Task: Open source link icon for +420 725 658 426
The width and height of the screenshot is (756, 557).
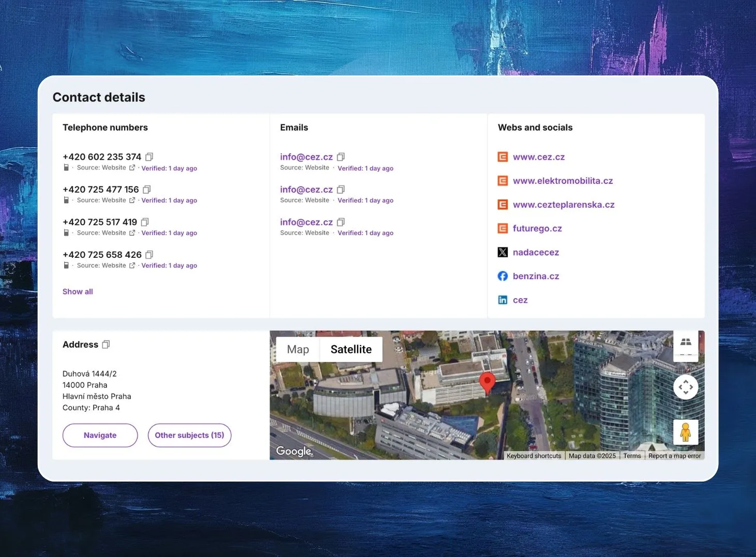Action: point(132,265)
